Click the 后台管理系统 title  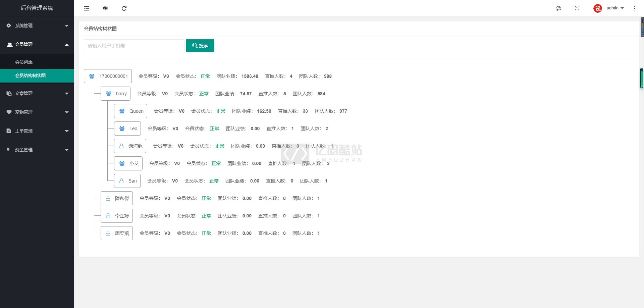click(x=37, y=8)
